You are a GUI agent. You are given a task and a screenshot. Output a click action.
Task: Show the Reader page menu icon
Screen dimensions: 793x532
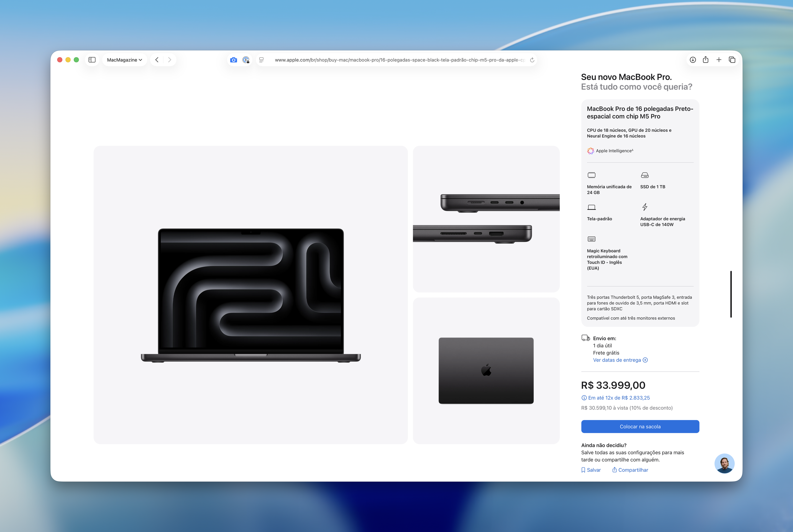(261, 60)
